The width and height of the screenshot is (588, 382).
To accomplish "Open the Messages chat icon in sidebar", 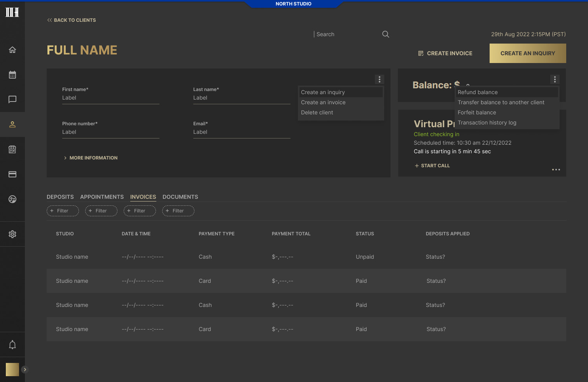I will [x=12, y=100].
